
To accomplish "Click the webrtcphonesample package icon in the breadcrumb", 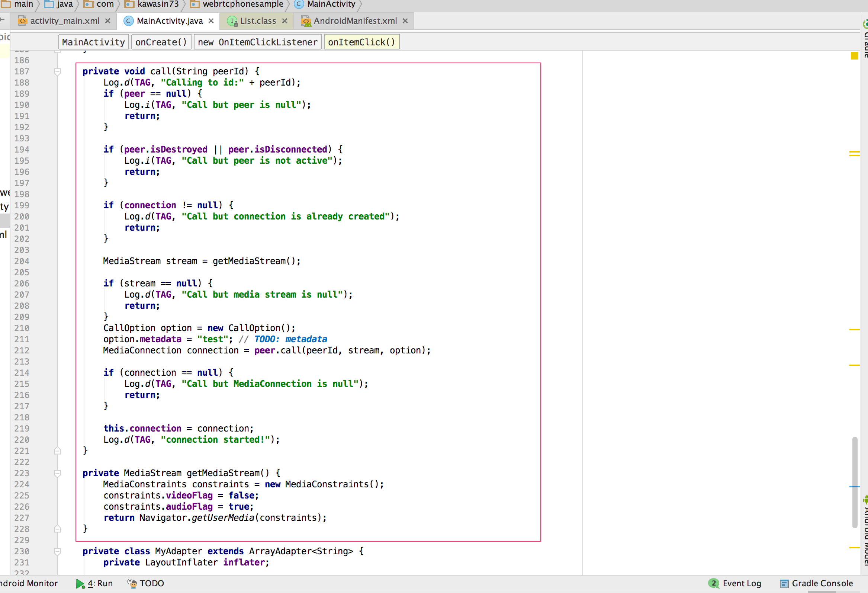I will click(195, 4).
